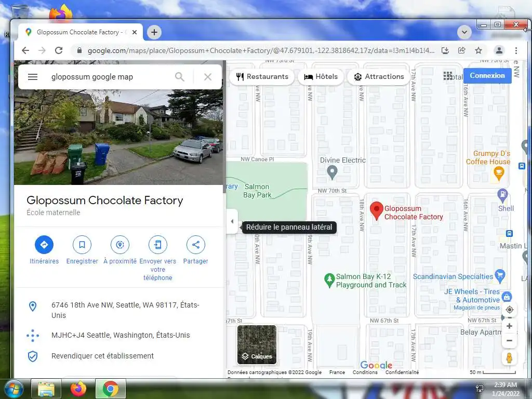Click the Scandinavian Specialties shopping marker

pyautogui.click(x=500, y=276)
